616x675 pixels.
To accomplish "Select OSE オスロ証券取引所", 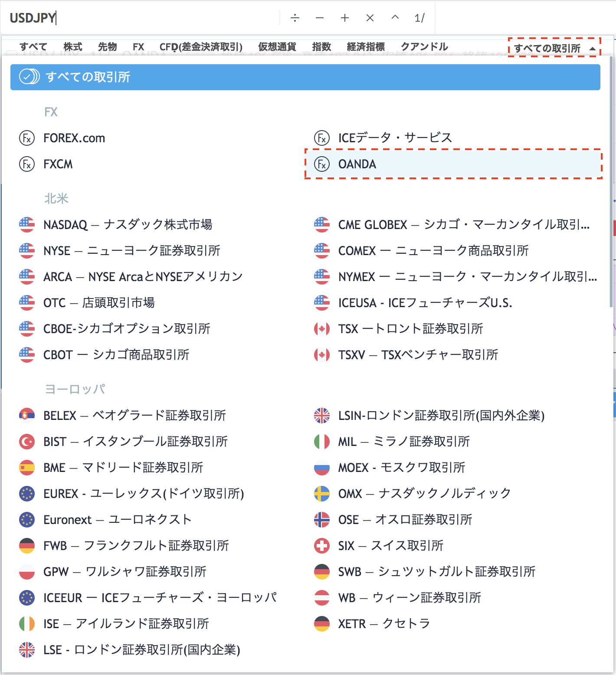I will 453,520.
